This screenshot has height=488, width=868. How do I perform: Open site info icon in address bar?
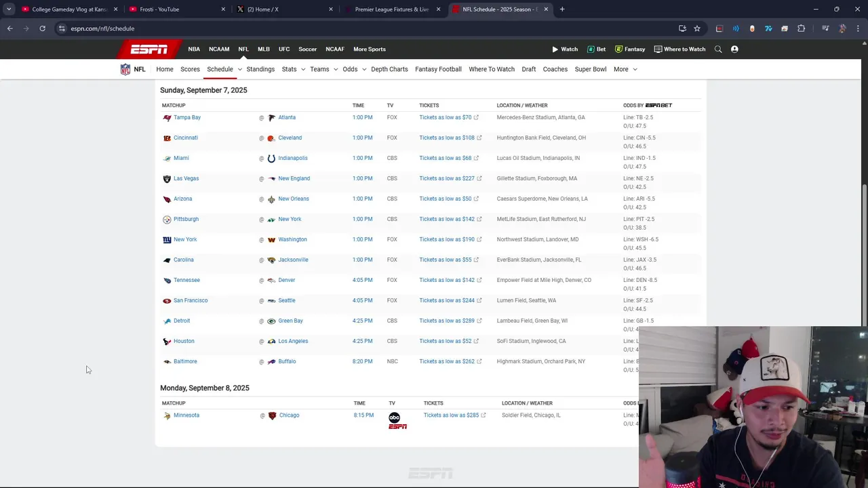(x=62, y=28)
